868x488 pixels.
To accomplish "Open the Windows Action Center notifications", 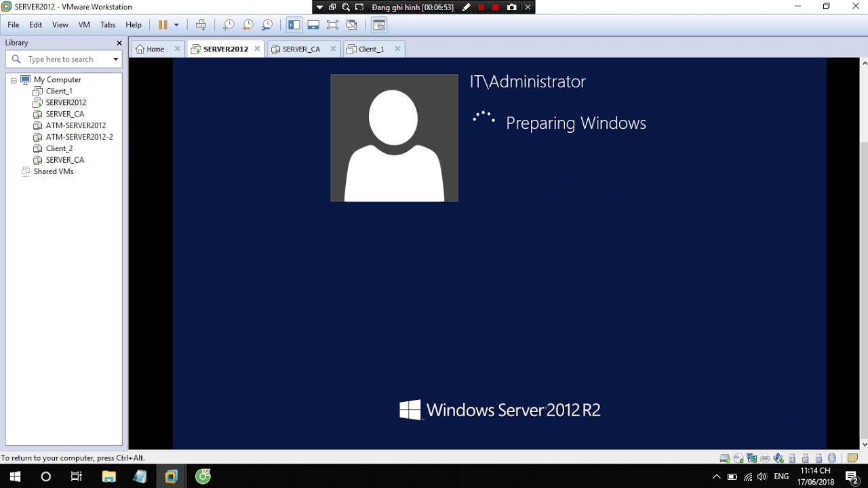I will tap(852, 477).
